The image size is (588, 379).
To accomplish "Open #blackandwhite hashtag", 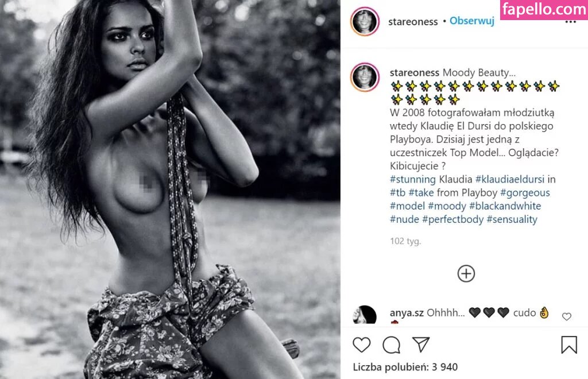I will click(x=505, y=206).
